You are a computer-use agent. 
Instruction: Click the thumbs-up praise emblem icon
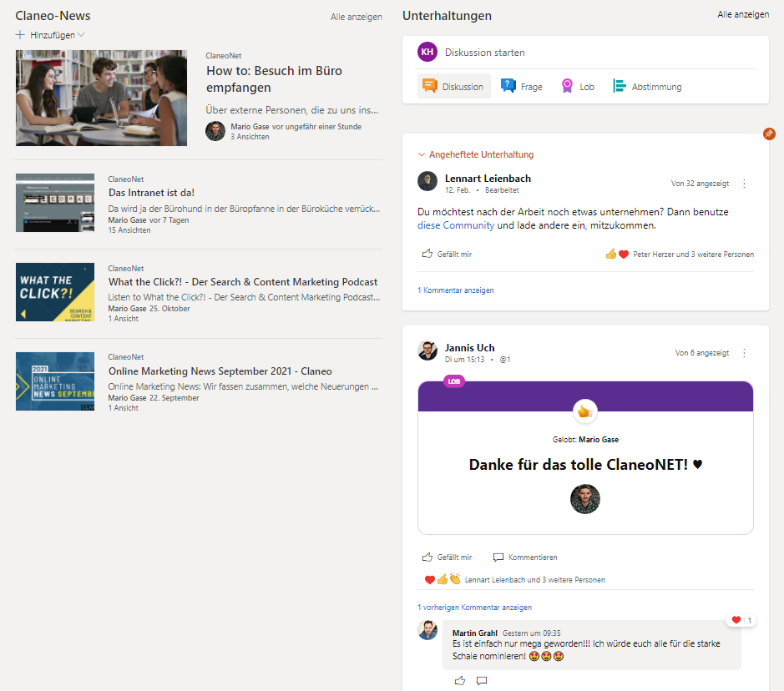click(x=585, y=411)
